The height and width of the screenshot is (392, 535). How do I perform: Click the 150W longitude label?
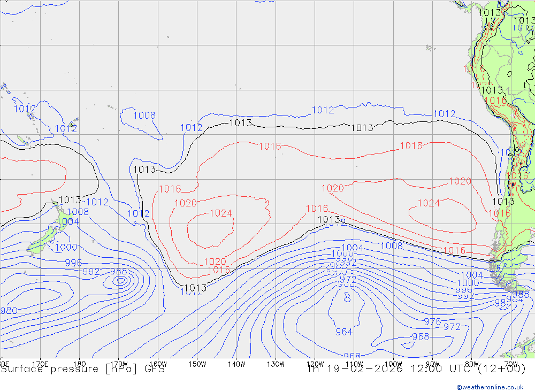tap(197, 364)
